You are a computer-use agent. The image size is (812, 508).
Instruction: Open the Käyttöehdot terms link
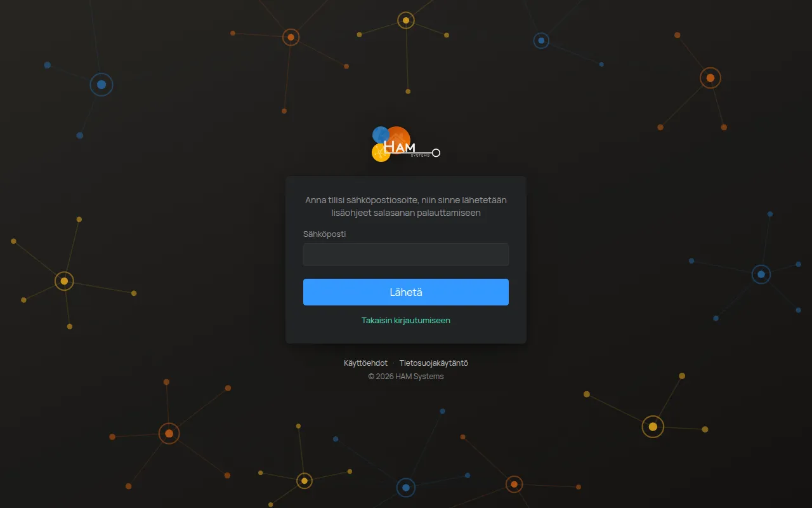point(365,363)
